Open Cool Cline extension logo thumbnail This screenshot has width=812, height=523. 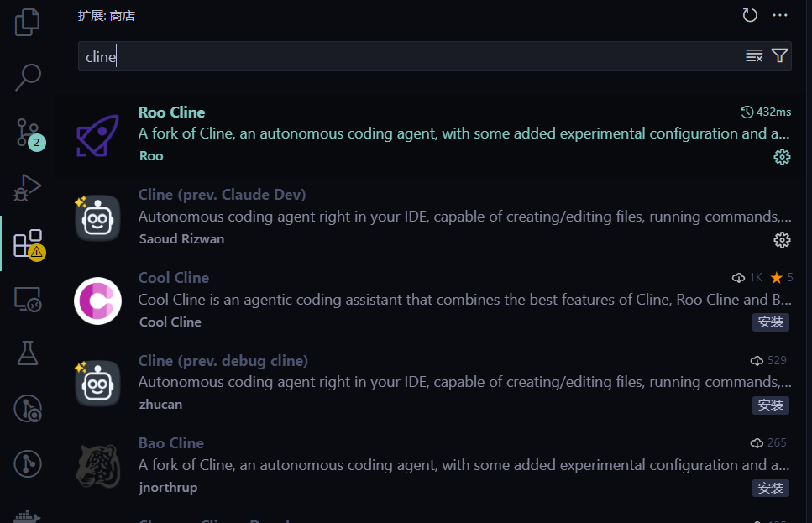[98, 301]
